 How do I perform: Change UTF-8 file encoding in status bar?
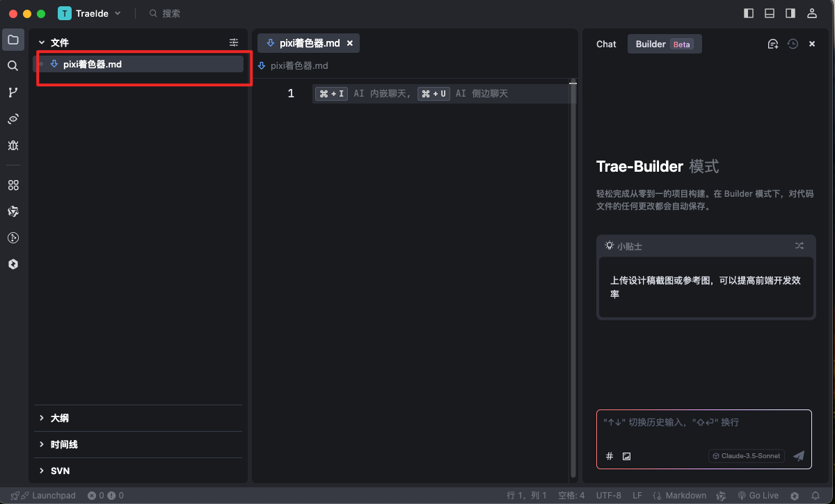tap(608, 496)
